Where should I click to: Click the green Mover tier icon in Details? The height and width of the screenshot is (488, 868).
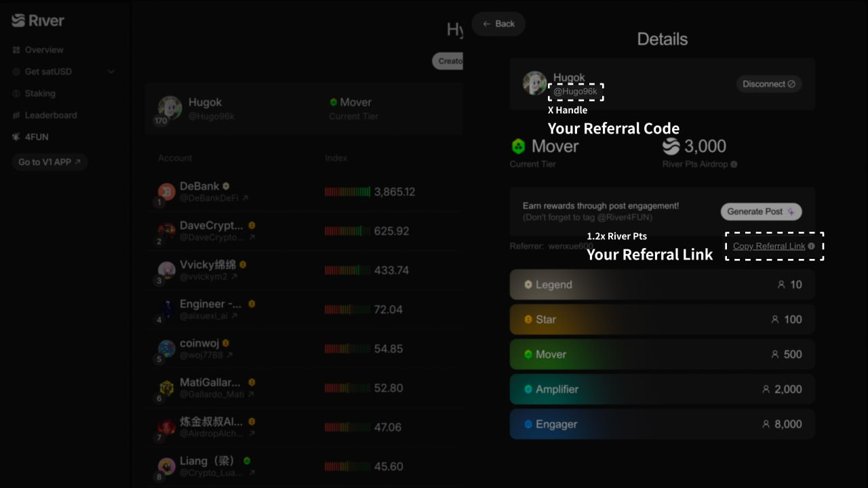click(x=519, y=146)
